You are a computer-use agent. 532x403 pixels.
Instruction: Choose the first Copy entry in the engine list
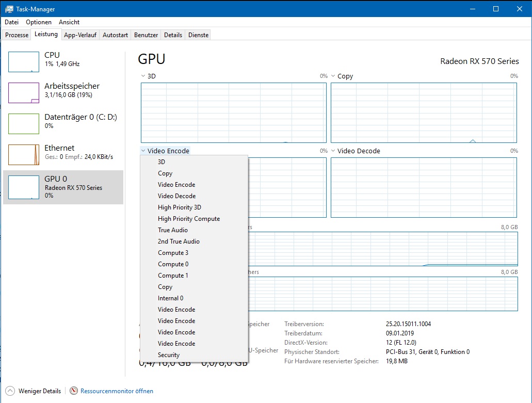click(194, 173)
